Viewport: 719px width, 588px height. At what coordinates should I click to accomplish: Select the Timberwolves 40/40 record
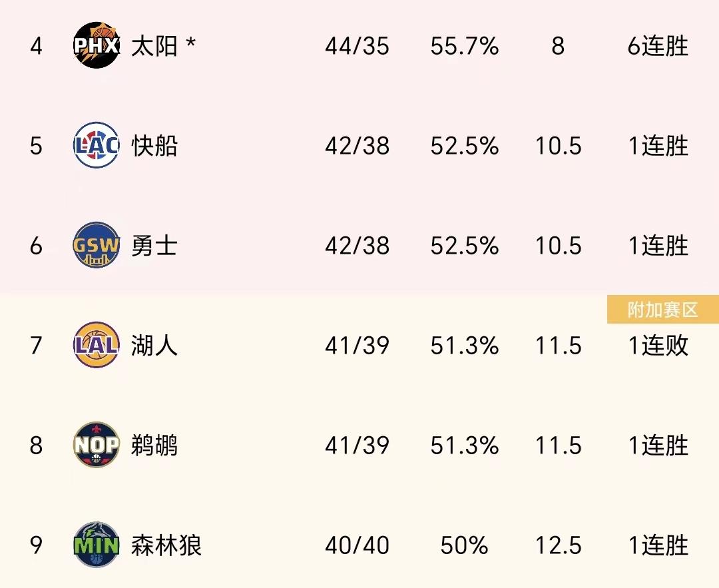358,545
